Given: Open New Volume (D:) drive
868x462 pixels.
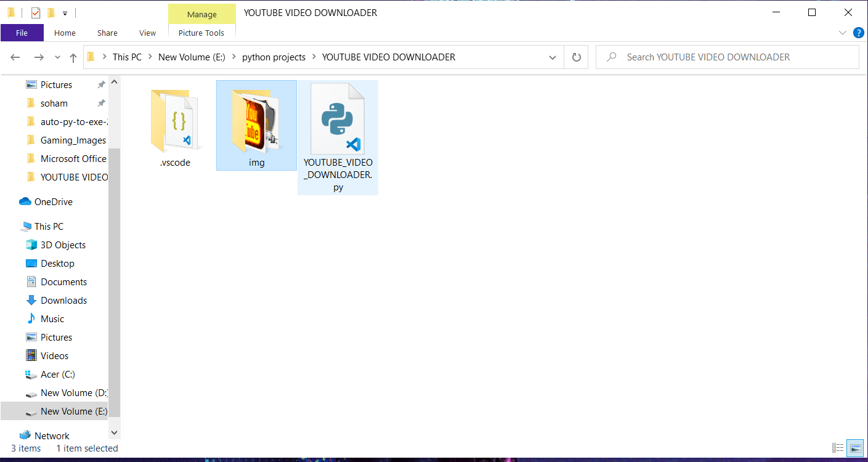Looking at the screenshot, I should [74, 393].
